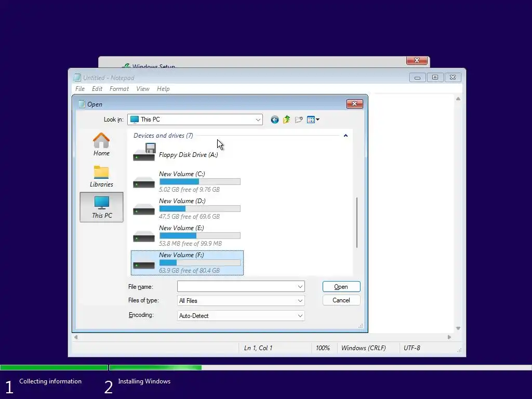Click the D: drive capacity bar
Image resolution: width=532 pixels, height=399 pixels.
200,209
